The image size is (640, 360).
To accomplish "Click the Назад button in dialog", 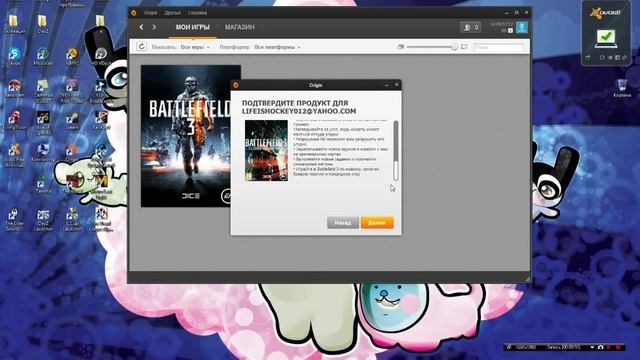I will pos(343,222).
